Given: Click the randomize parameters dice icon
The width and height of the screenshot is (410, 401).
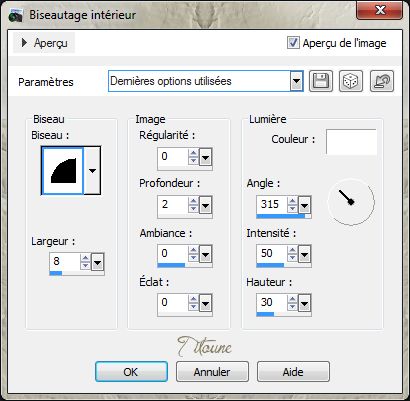Looking at the screenshot, I should click(351, 81).
